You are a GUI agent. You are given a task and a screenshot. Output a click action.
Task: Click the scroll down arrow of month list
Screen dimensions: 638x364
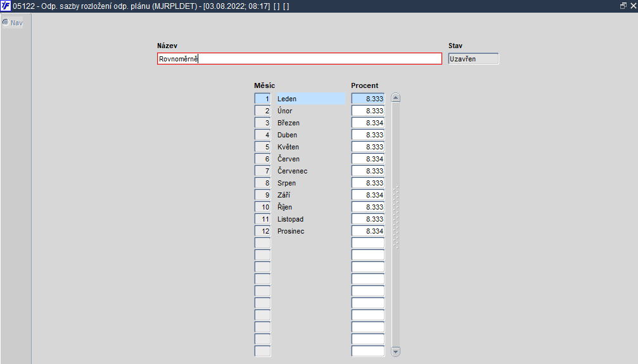tap(395, 351)
